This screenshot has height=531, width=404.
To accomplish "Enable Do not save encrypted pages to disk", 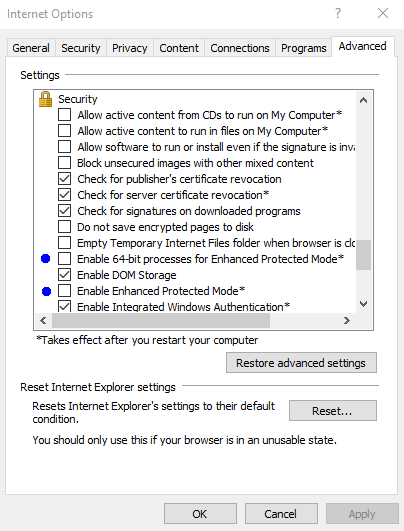I will coord(64,227).
